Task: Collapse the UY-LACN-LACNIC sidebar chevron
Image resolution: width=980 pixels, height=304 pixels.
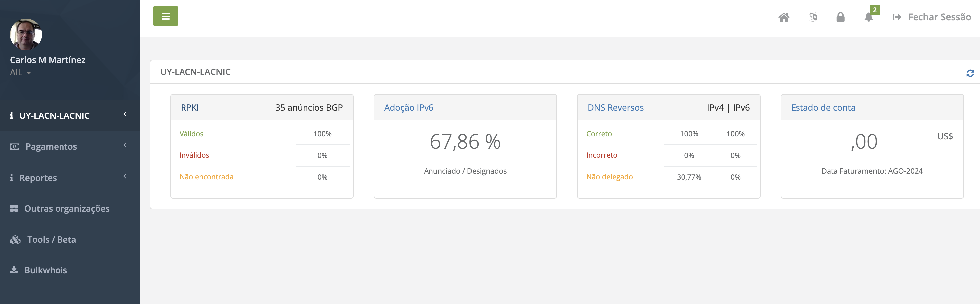Action: pyautogui.click(x=125, y=114)
